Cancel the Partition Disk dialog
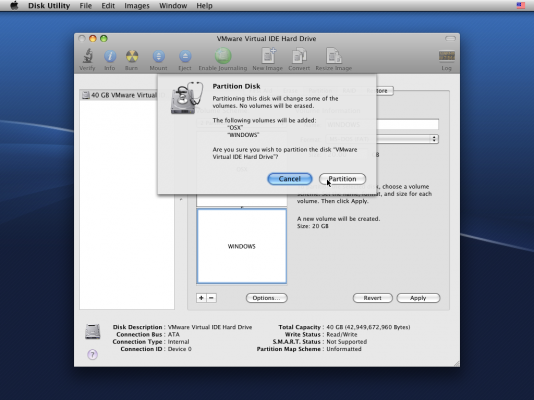This screenshot has width=534, height=400. point(289,179)
